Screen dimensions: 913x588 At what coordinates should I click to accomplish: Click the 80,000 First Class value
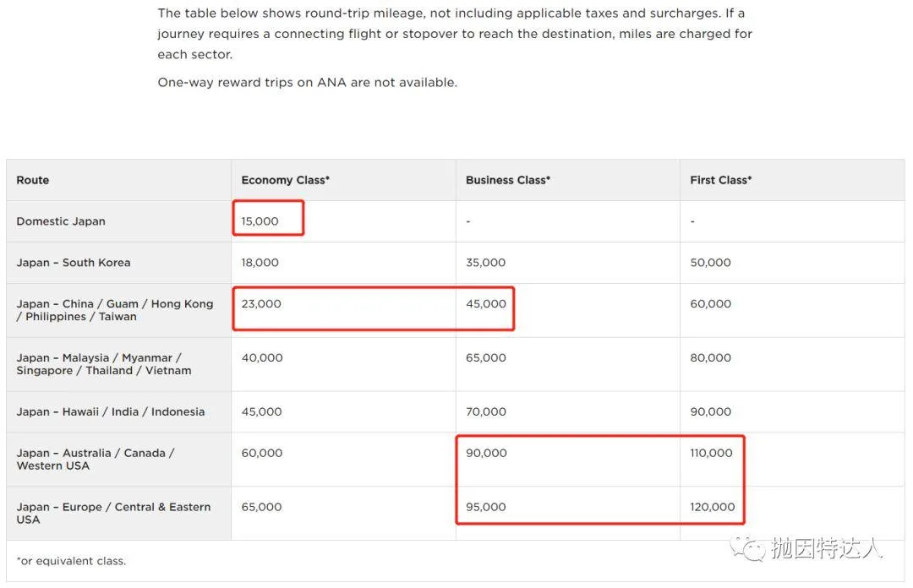point(710,358)
